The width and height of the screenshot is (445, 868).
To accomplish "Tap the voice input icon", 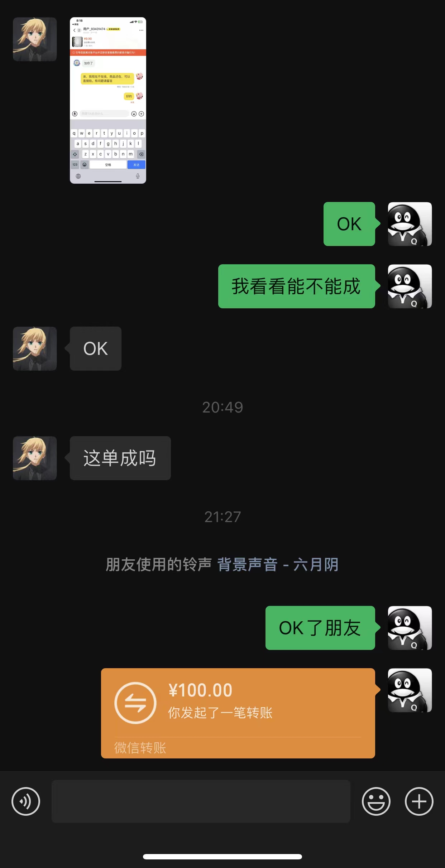I will click(26, 801).
